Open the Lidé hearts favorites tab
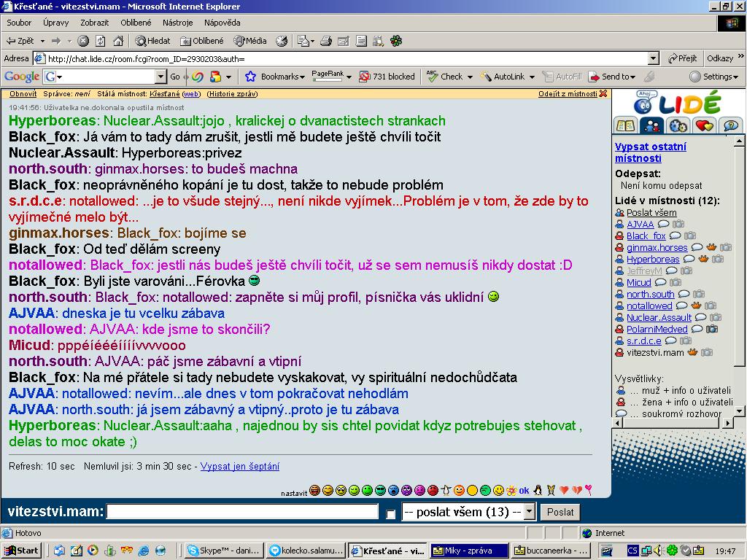The width and height of the screenshot is (747, 560). click(x=704, y=125)
